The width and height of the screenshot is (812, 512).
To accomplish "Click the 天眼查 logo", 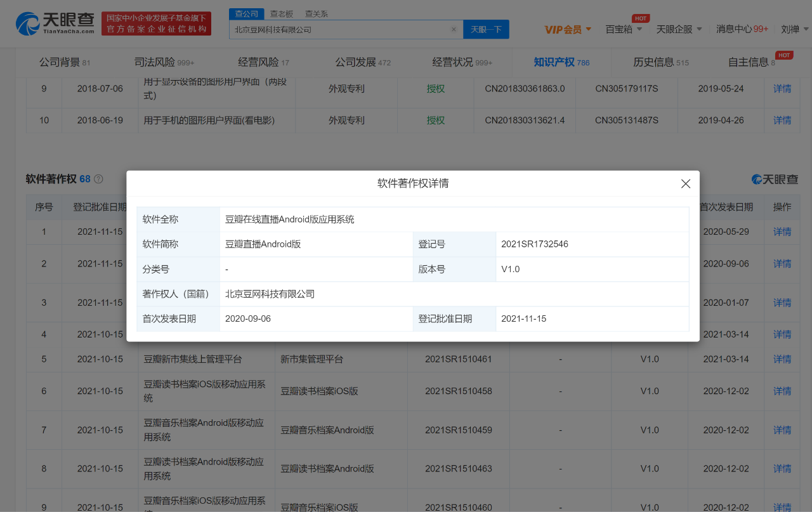I will (x=55, y=24).
